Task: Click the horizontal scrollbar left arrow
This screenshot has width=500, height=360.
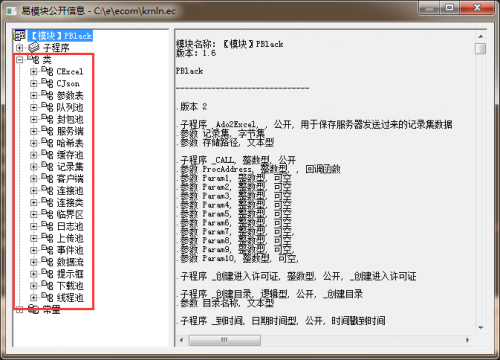Action: [x=181, y=340]
